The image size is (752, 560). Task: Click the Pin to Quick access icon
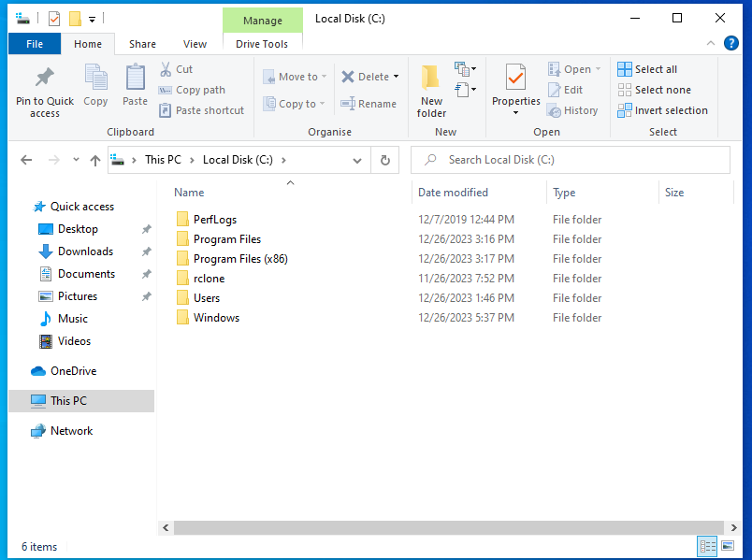[x=44, y=79]
